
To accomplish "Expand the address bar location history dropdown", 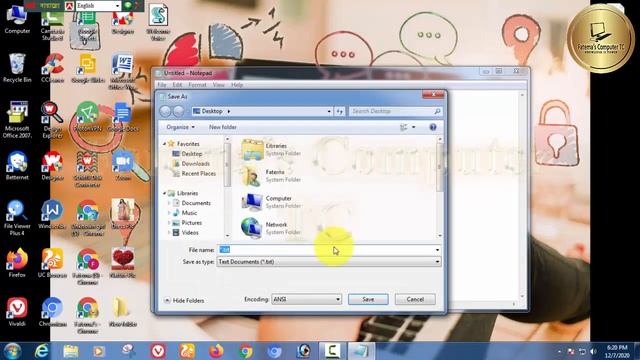I will pos(329,111).
